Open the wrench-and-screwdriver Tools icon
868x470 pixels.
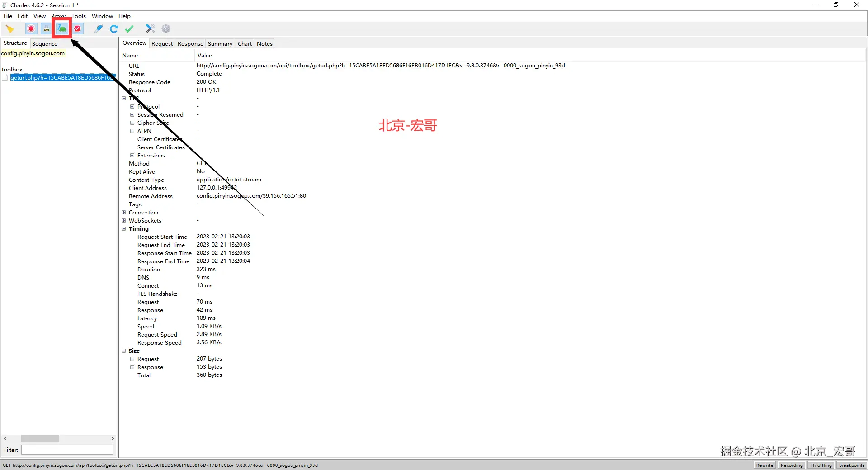[151, 29]
